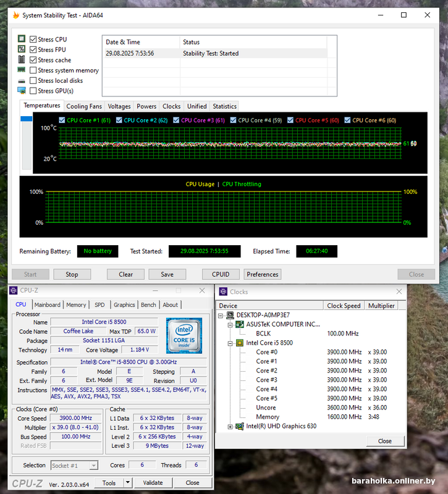Viewport: 448px width, 494px height.
Task: Hide CPU Core #4 temperature graph line
Action: 234,120
